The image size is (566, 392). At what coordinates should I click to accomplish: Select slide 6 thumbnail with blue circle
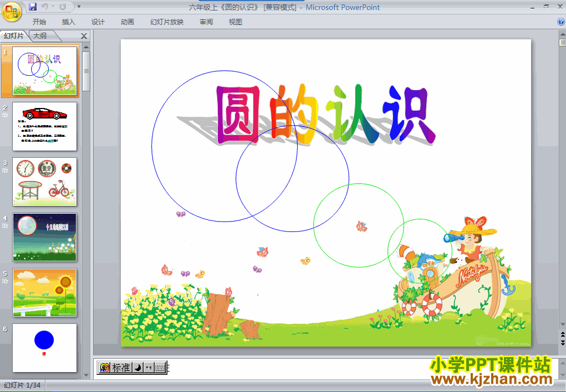pyautogui.click(x=45, y=348)
